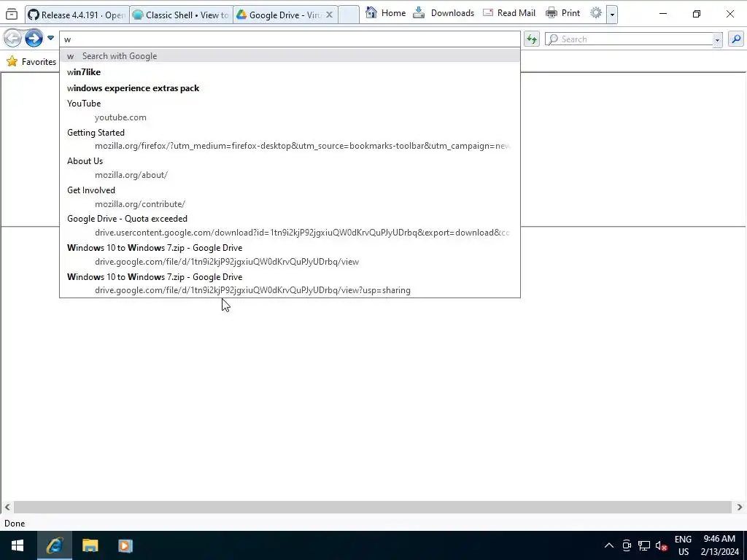
Task: Select 'Google Drive - Quota exceeded' suggestion
Action: [290, 225]
